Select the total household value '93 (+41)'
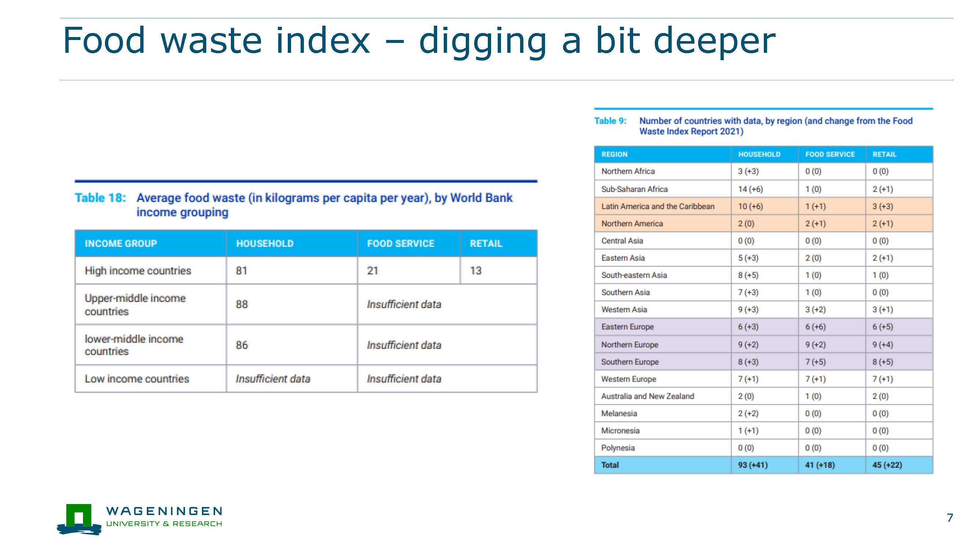The height and width of the screenshot is (551, 980). pos(753,465)
